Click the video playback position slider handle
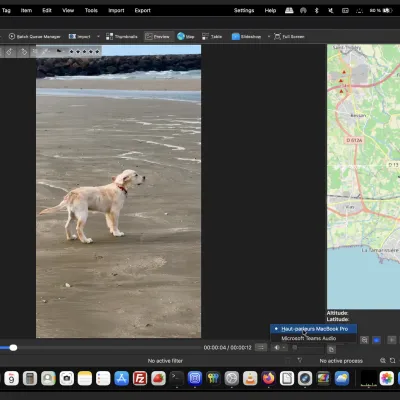400x400 pixels. [13, 348]
